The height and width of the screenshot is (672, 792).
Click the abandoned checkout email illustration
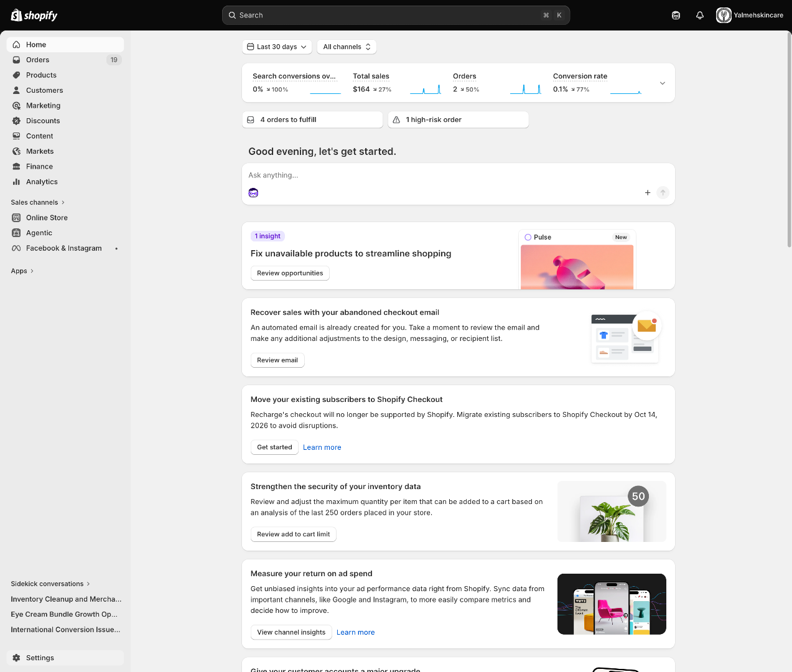pyautogui.click(x=625, y=337)
